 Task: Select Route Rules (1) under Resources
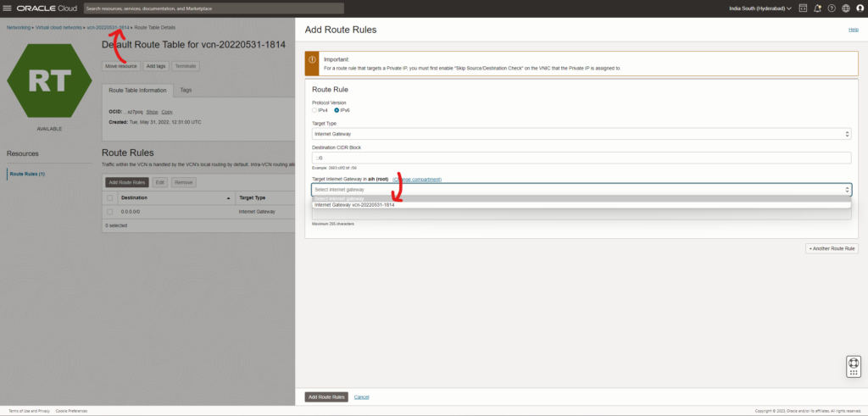coord(27,174)
